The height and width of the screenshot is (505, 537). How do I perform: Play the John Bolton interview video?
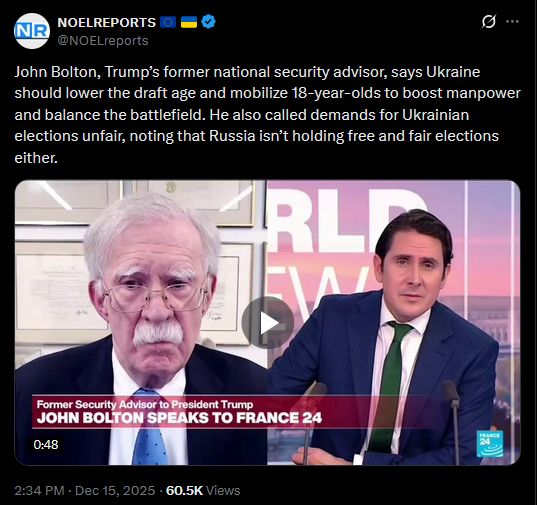coord(267,323)
